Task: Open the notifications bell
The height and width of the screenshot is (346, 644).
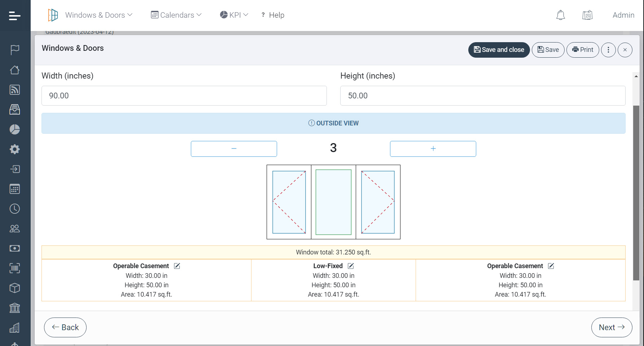Action: pyautogui.click(x=560, y=15)
